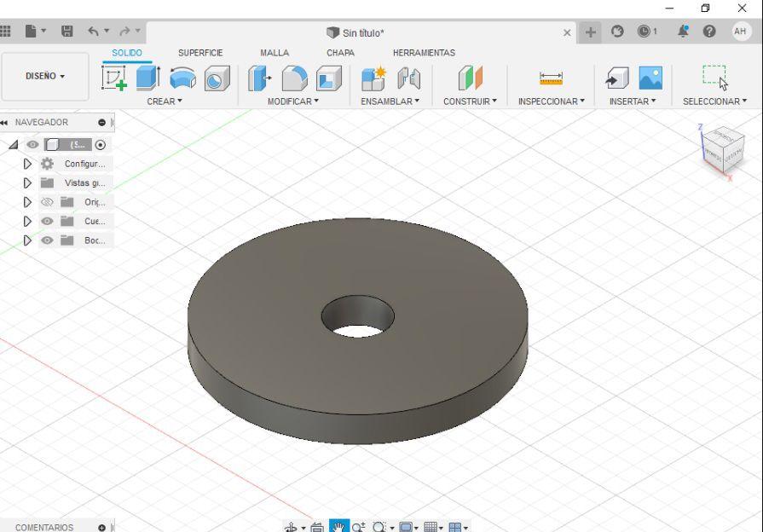The image size is (763, 532).
Task: Open the INSPECCIONAR dropdown menu
Action: (x=552, y=101)
